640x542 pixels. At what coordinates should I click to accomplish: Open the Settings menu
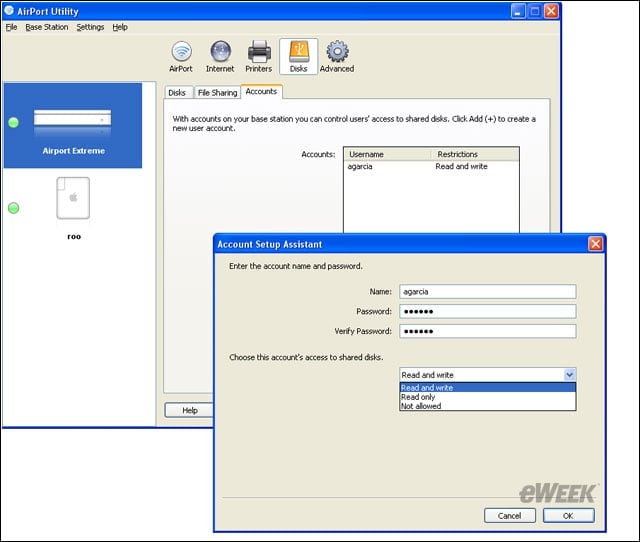[90, 27]
